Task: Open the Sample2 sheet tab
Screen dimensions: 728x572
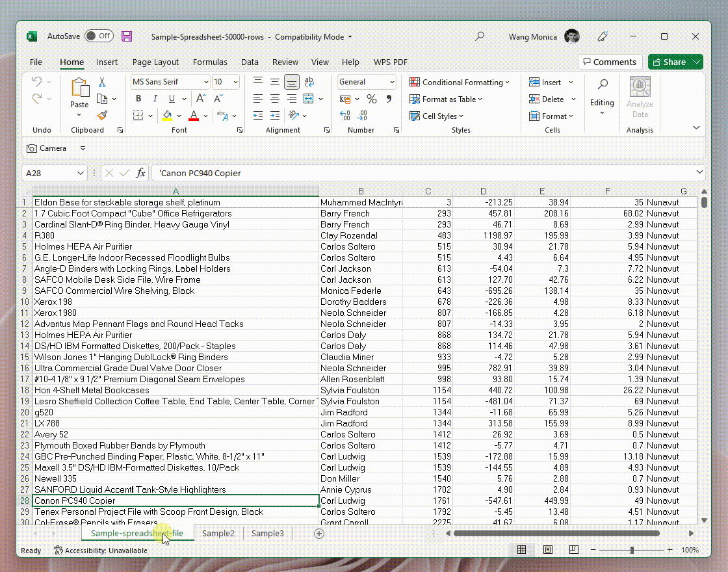Action: pyautogui.click(x=218, y=533)
